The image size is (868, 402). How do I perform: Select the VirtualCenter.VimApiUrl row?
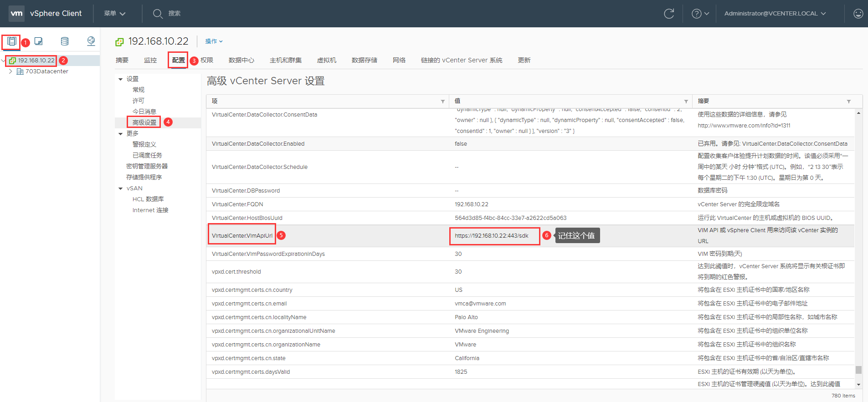tap(530, 236)
